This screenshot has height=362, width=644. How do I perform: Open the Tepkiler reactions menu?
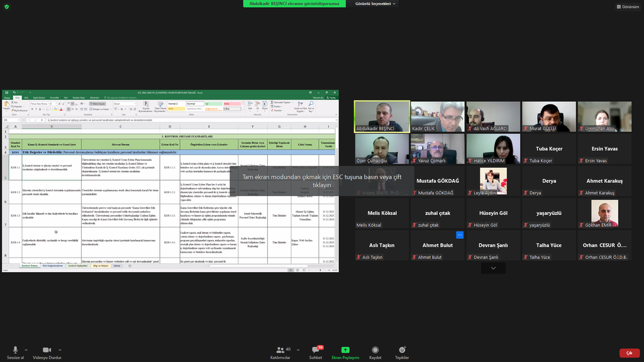pos(402,350)
